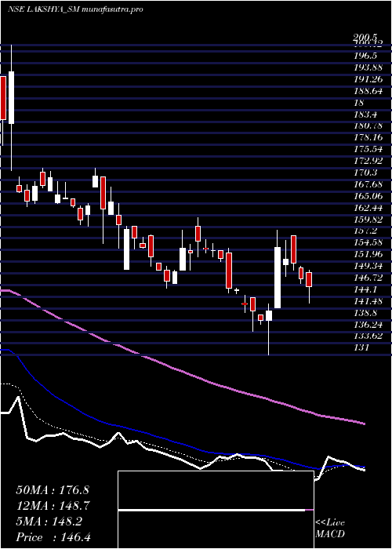Click the 'Price : 146.4' readout
Screen dimensions: 392x549
tap(53, 537)
